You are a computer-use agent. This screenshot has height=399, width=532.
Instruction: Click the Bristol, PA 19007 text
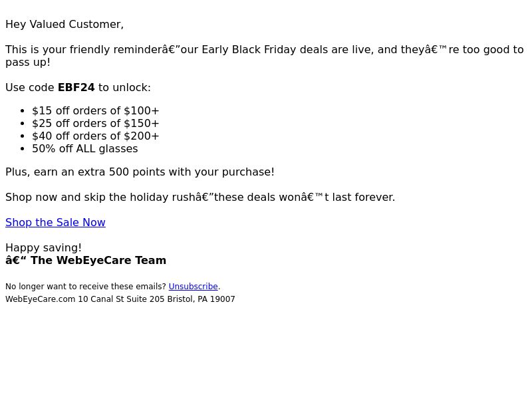click(201, 299)
